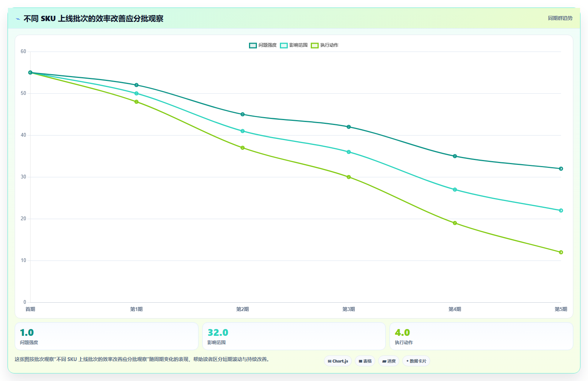This screenshot has height=381, width=588.
Task: Click the 首期 x-axis label
Action: [x=30, y=309]
